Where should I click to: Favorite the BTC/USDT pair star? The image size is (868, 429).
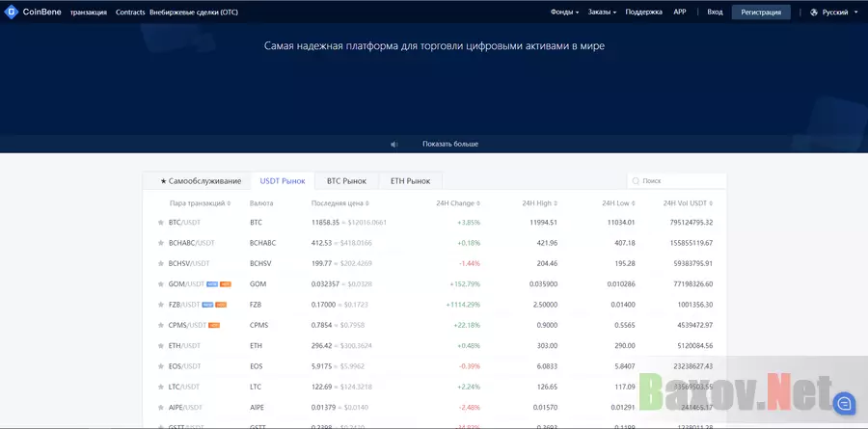[x=160, y=223]
